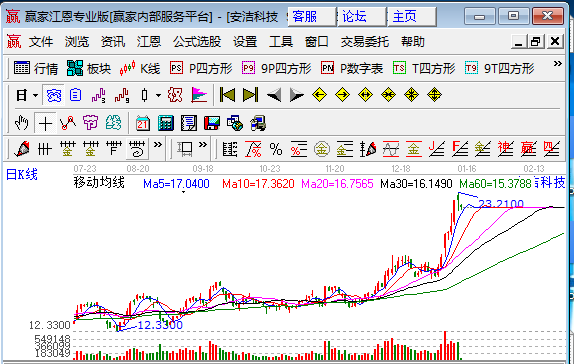
Task: Click the dark red 权 rights adjustment icon
Action: point(175,95)
